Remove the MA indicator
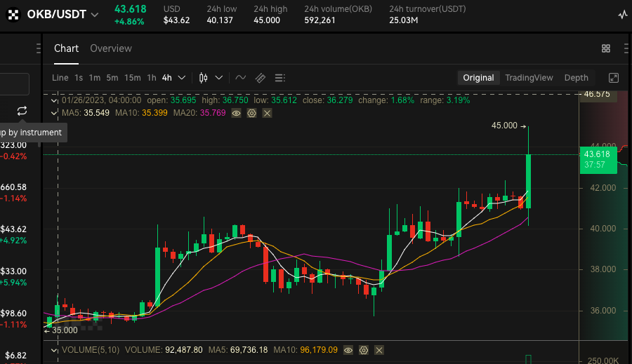The height and width of the screenshot is (364, 632). tap(267, 113)
